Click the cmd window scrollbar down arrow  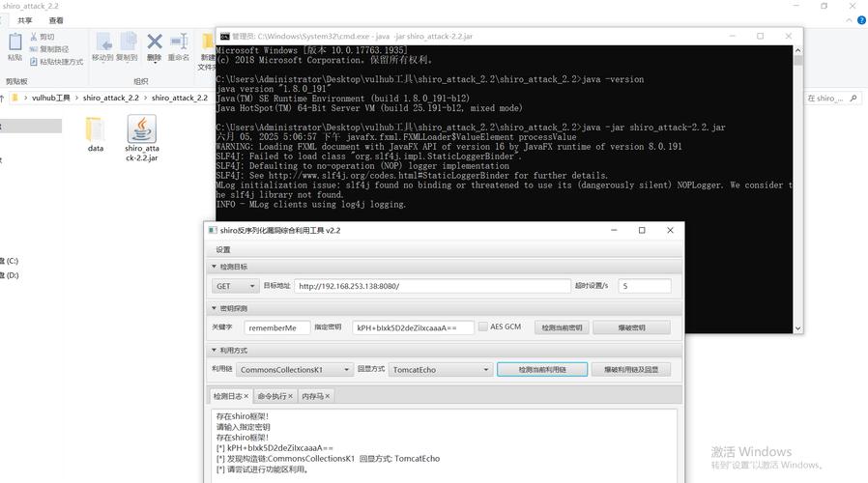pos(797,328)
